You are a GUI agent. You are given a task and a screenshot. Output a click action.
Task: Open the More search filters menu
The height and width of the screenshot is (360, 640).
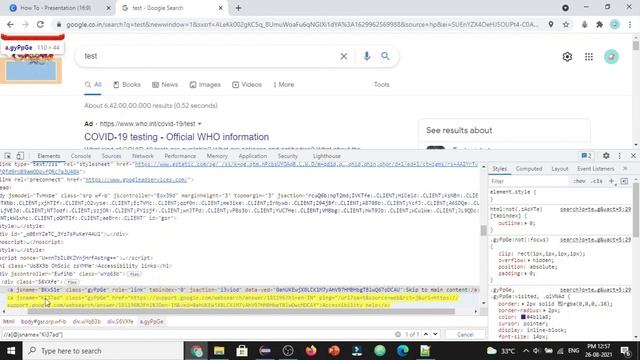click(284, 84)
